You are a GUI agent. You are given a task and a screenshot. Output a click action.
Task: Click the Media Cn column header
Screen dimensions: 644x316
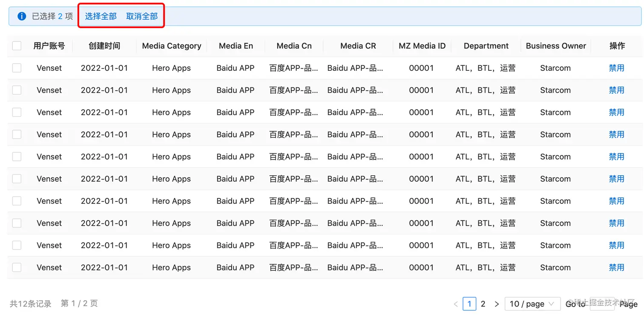coord(294,46)
